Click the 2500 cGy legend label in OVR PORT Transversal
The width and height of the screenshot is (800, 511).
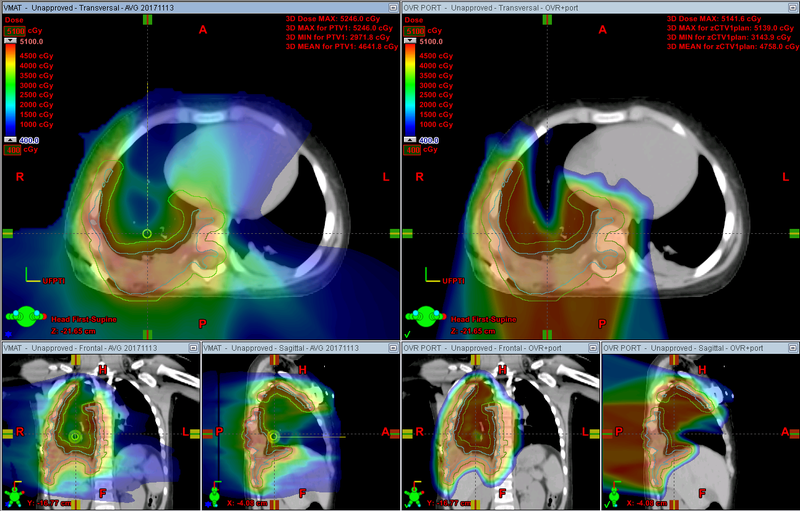click(x=436, y=95)
